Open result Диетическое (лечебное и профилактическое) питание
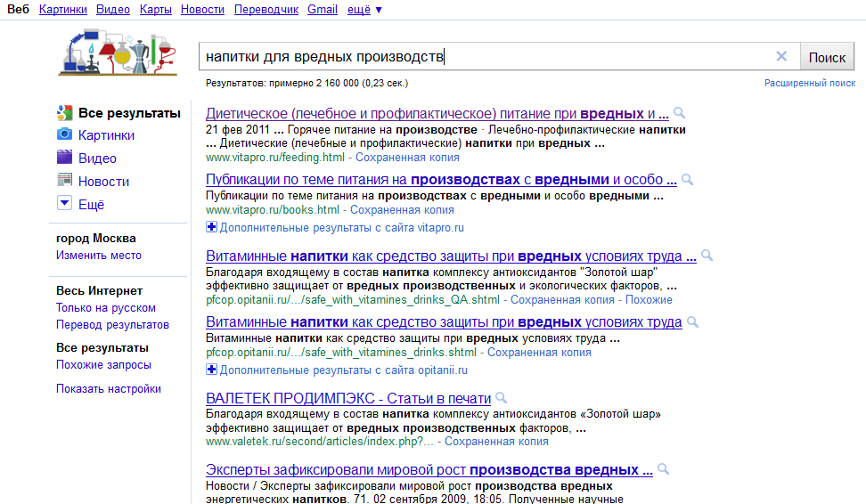The image size is (866, 504). (437, 114)
